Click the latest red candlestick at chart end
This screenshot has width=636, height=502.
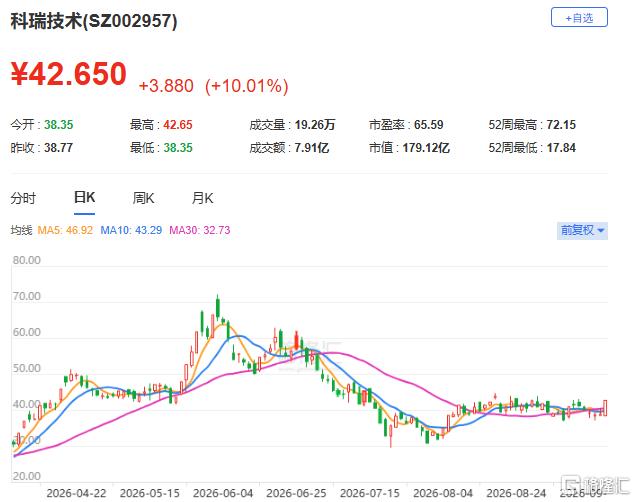tap(605, 408)
